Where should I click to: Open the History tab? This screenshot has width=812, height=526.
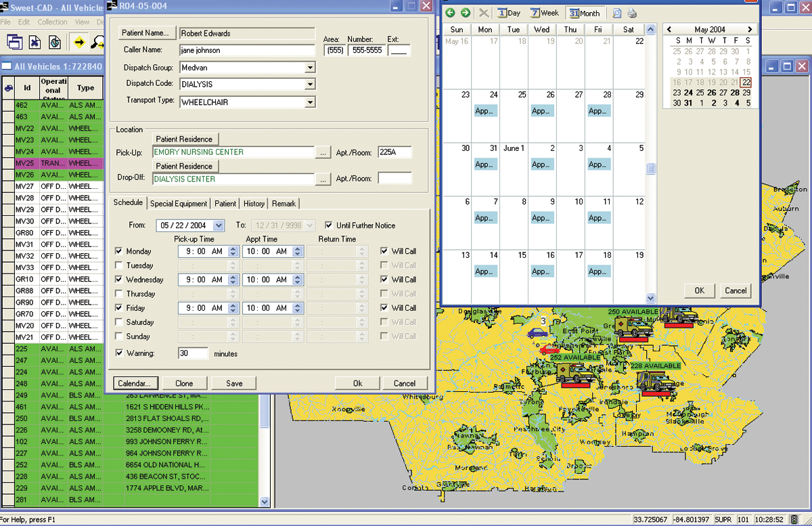coord(254,204)
